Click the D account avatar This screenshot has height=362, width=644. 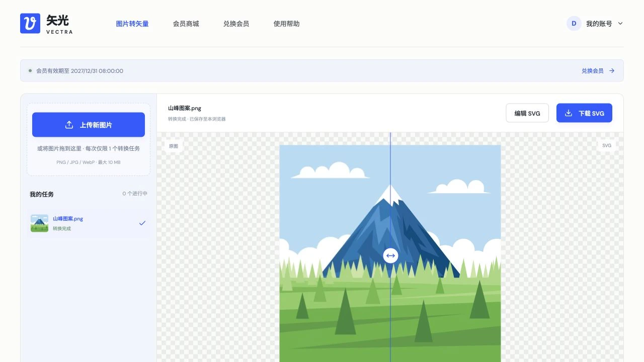(x=574, y=24)
